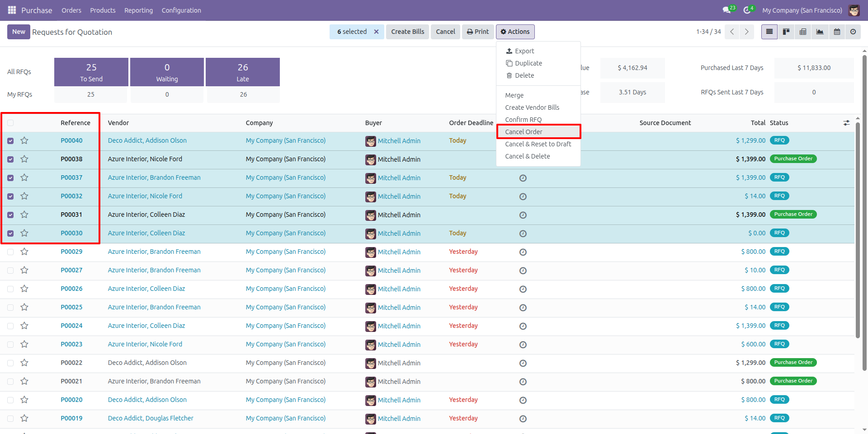Viewport: 868px width, 434px height.
Task: Open the P00023 order reference
Action: (x=71, y=344)
